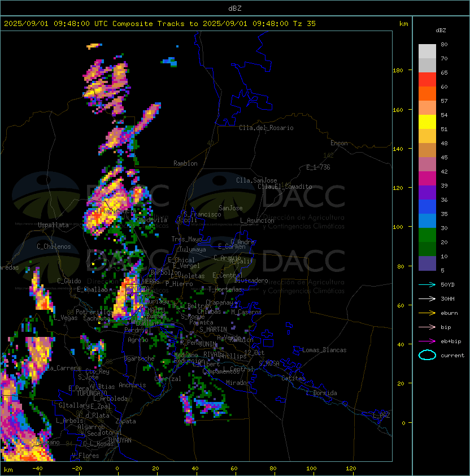Click the 'La_Carrera' map label
470x476 pixels.
tap(63, 368)
